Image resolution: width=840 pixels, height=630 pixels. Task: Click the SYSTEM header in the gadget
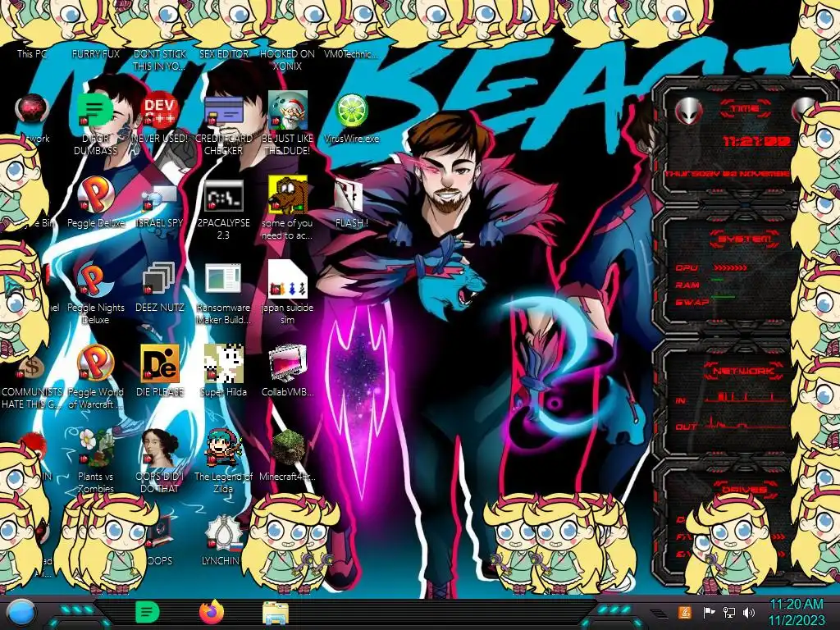tap(745, 239)
